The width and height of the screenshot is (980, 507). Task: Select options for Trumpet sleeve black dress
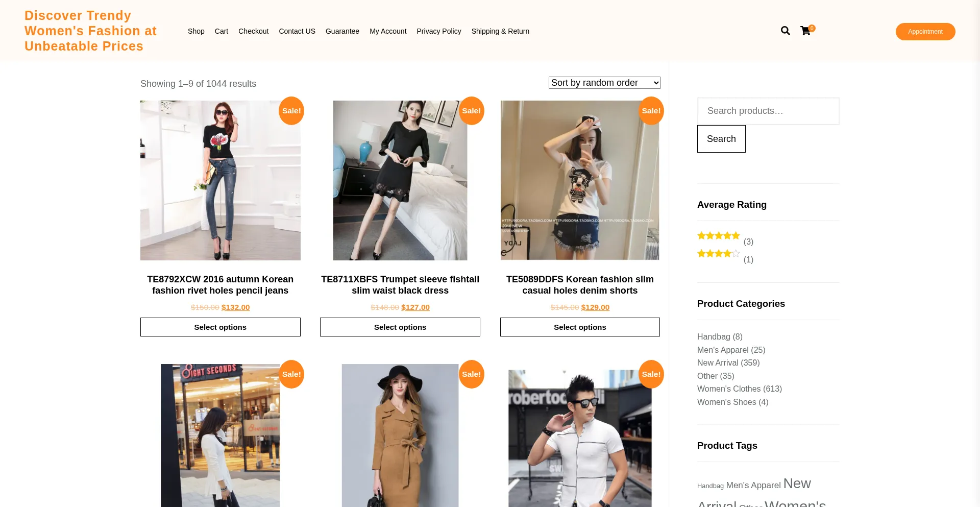point(400,327)
